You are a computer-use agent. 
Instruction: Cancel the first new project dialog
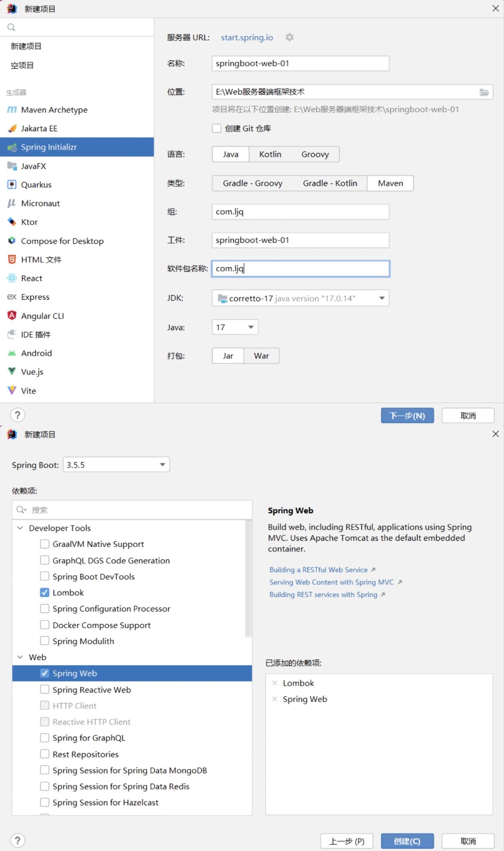[468, 415]
